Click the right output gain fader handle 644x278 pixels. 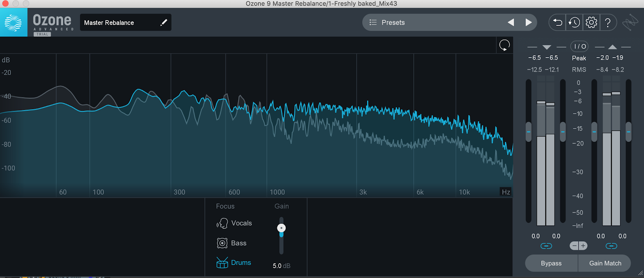coord(628,132)
